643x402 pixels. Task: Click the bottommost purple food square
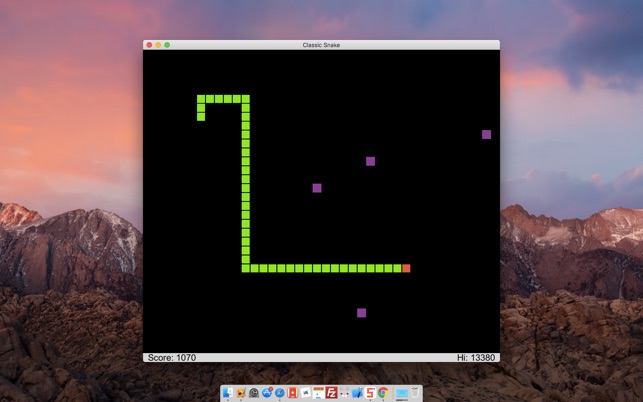pos(361,313)
